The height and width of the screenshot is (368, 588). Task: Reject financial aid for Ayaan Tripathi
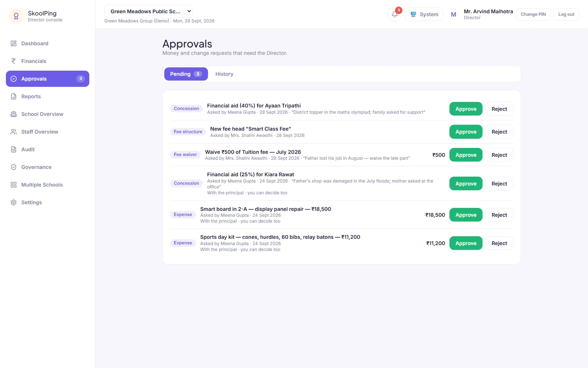499,109
